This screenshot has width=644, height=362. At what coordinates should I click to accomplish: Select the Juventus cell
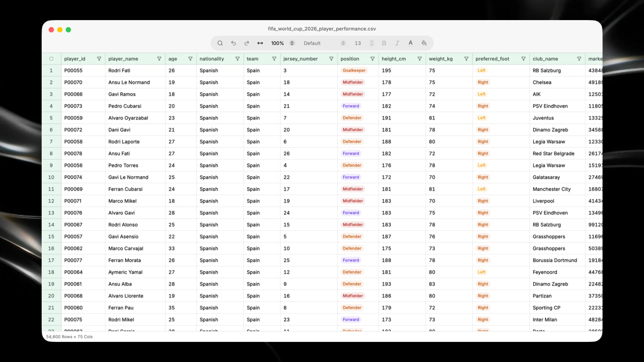[557, 118]
